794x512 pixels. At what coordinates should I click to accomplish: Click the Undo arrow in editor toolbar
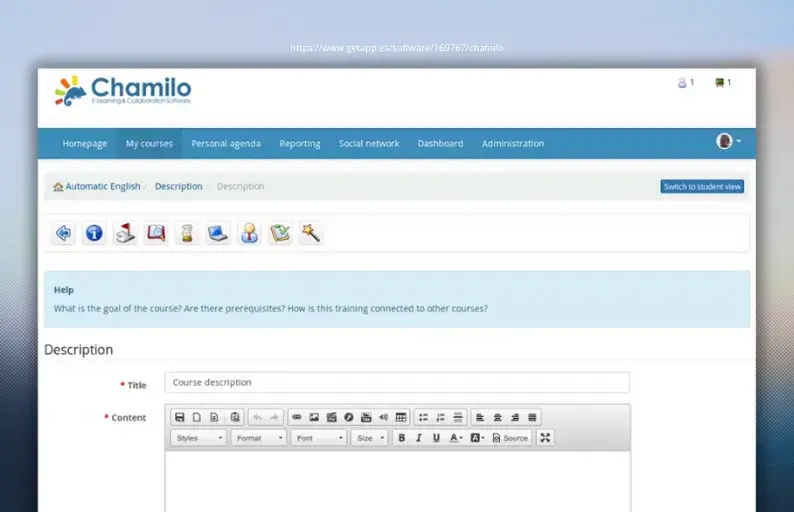(x=257, y=417)
